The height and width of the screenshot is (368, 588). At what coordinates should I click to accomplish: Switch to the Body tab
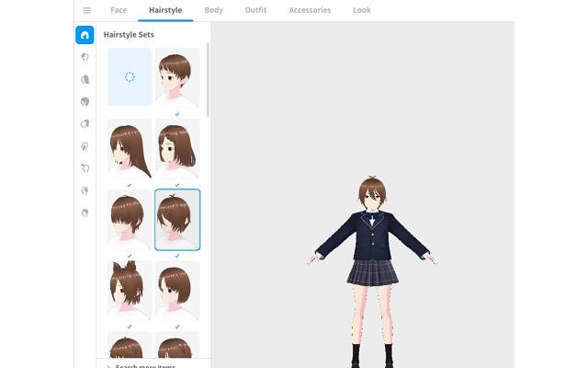[213, 10]
